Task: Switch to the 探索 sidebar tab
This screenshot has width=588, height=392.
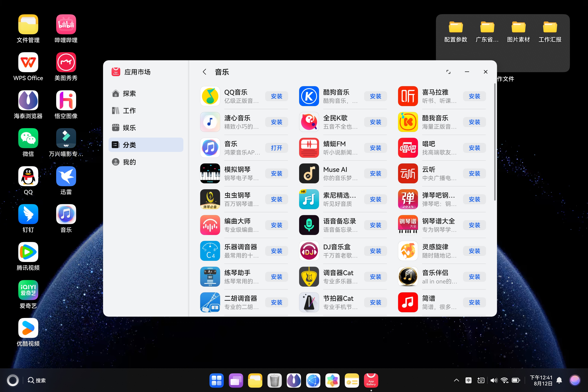Action: [x=146, y=93]
